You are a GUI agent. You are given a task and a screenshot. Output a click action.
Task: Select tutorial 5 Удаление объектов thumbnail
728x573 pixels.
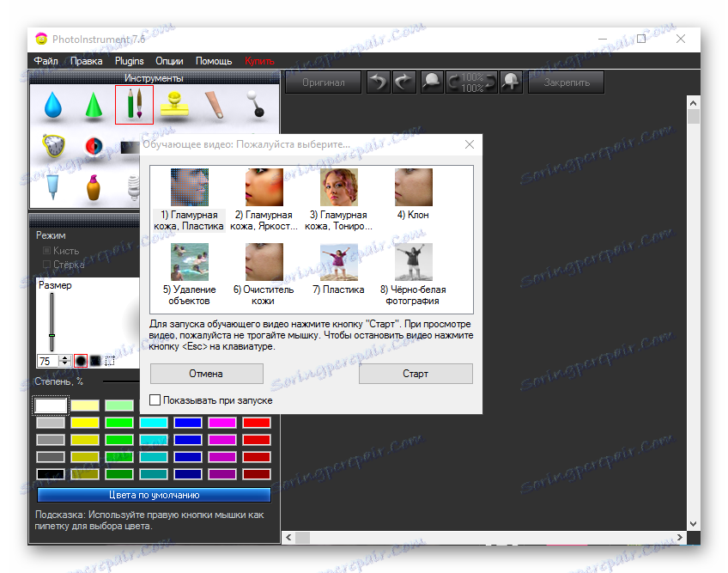click(x=190, y=262)
